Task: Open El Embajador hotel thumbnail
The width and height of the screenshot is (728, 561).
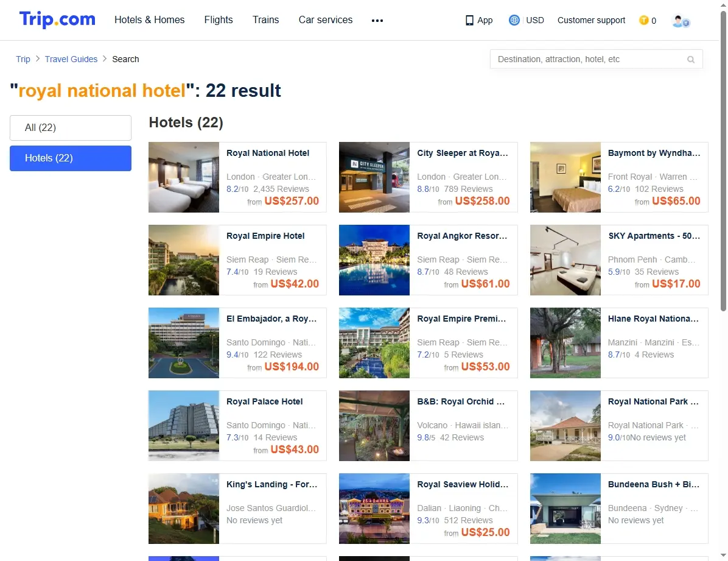Action: (x=184, y=342)
